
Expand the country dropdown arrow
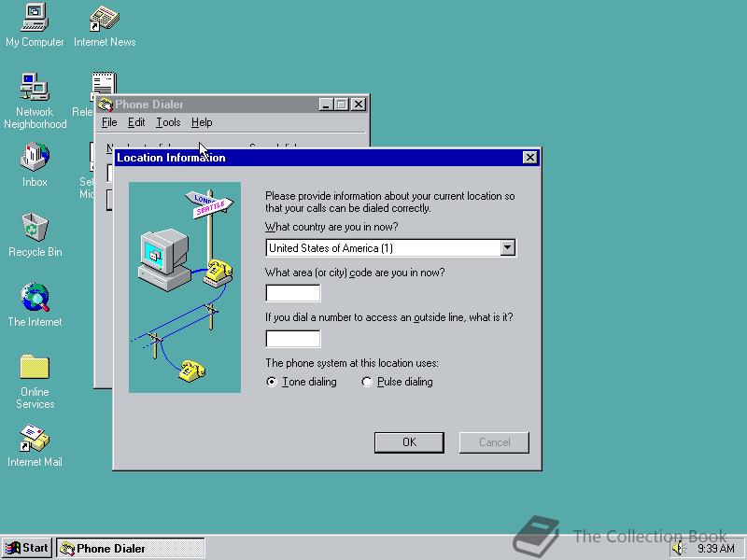(507, 247)
